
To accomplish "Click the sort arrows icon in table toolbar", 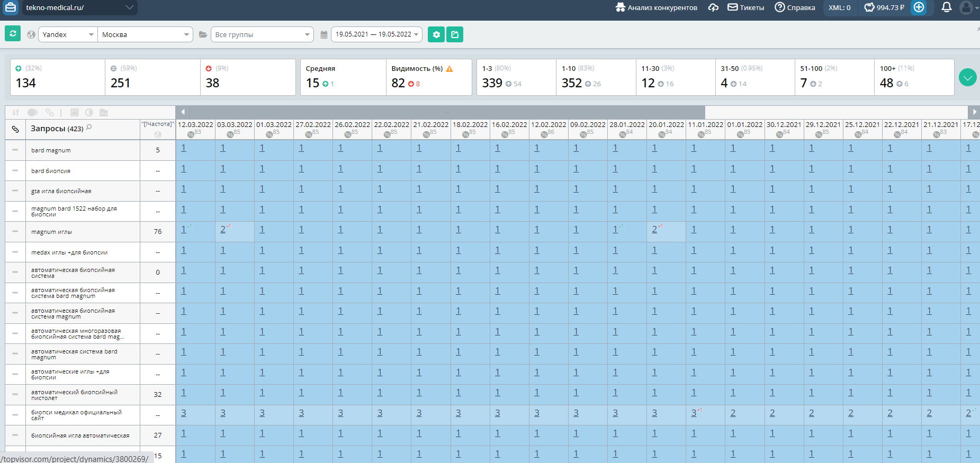I will (16, 112).
